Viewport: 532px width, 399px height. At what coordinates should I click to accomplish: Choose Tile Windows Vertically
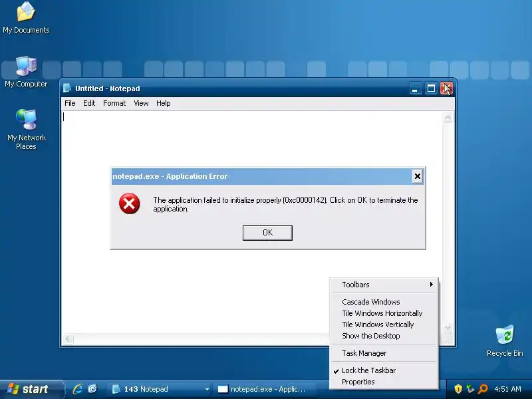coord(384,325)
